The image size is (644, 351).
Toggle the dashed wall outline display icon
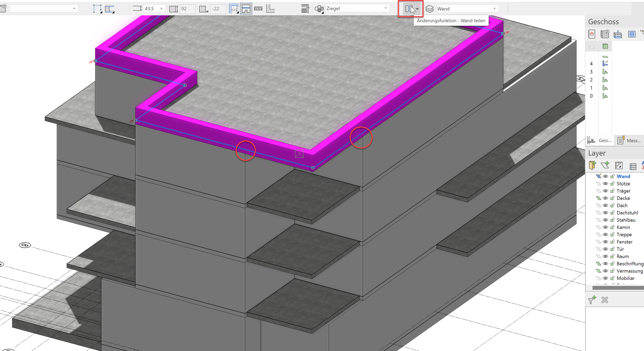234,9
